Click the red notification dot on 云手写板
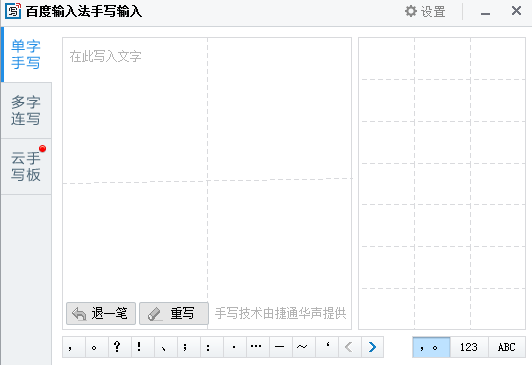532x365 pixels. point(42,149)
